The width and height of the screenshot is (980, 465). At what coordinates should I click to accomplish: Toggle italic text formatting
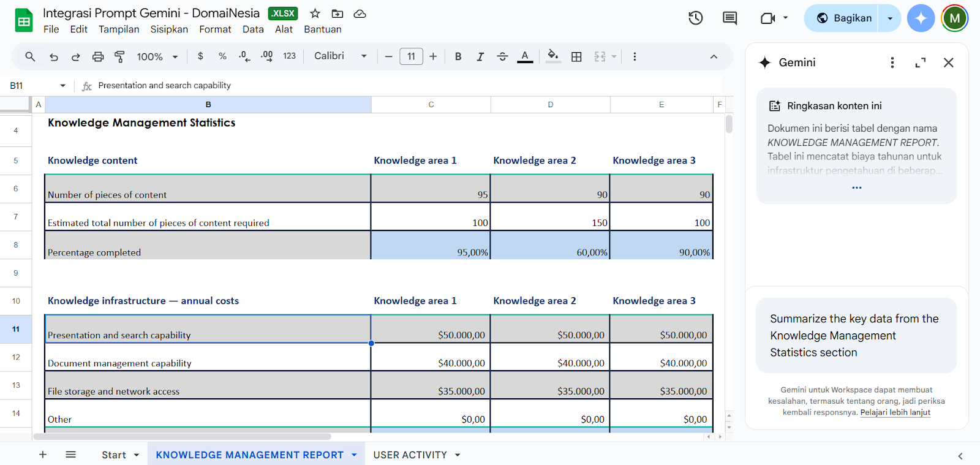480,57
